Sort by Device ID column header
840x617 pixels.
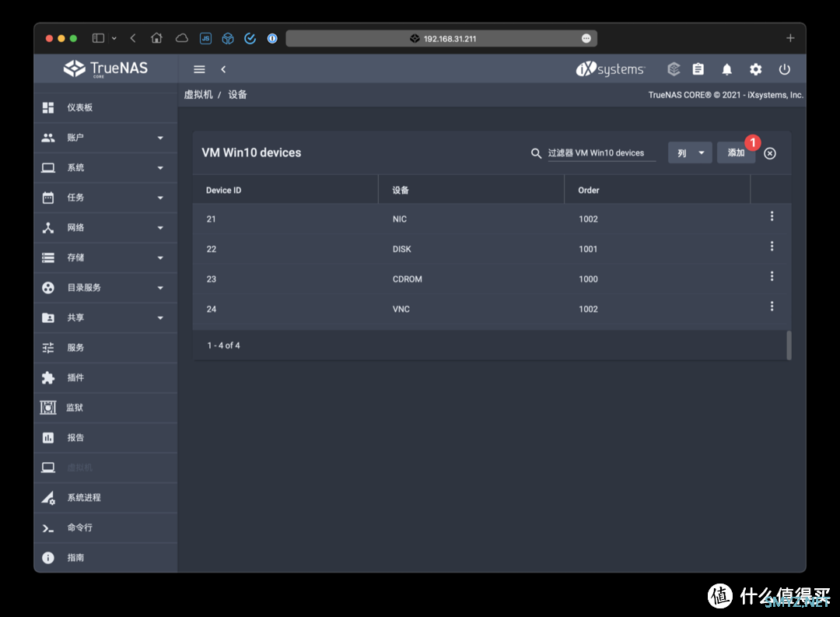tap(223, 191)
